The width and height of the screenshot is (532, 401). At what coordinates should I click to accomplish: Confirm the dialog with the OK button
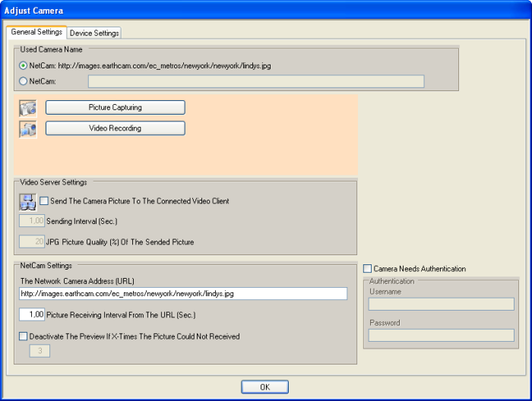264,387
